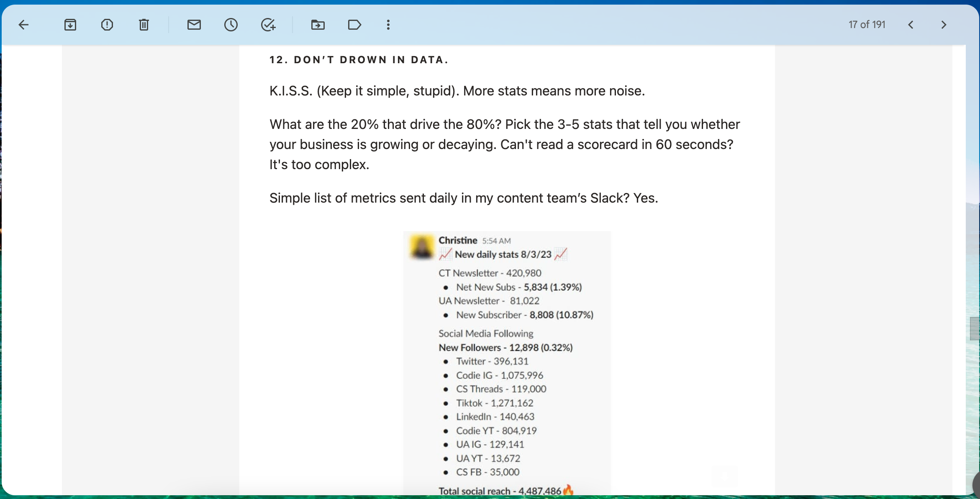Click 'Codie IG - 1,075,996' bullet
This screenshot has height=499, width=980.
coord(500,376)
